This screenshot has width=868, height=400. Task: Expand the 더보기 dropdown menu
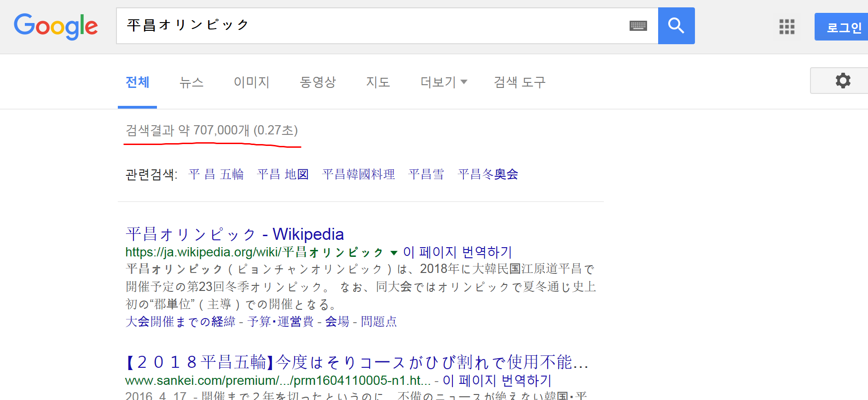point(443,82)
